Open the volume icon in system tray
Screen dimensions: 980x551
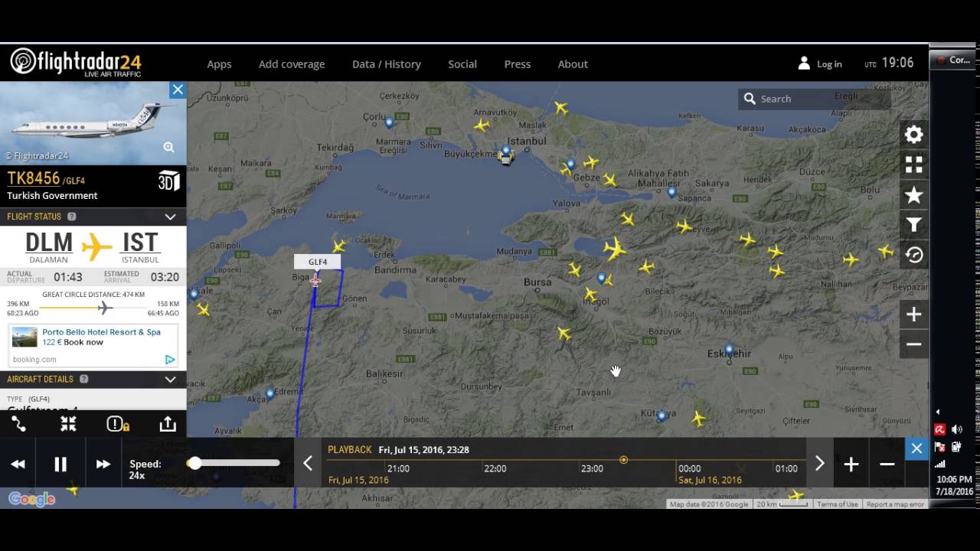coord(956,429)
